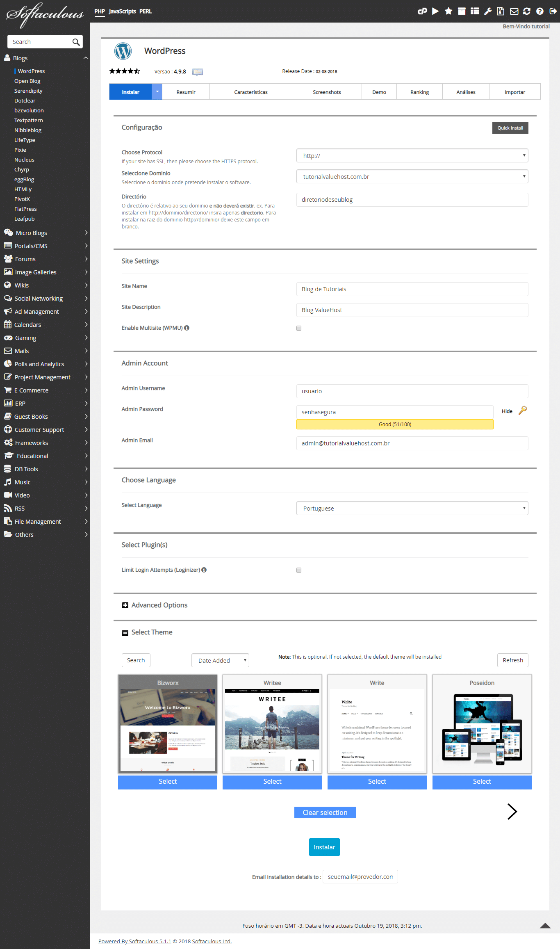Click the logout arrow icon
560x949 pixels.
coord(553,11)
